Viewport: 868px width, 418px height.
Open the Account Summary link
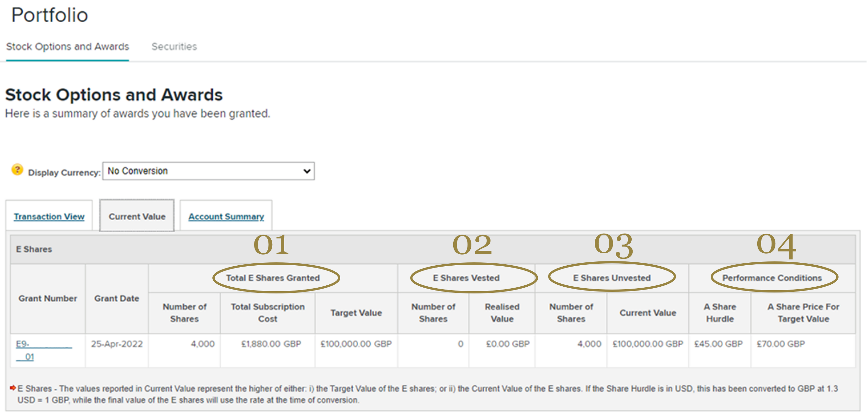pos(226,216)
